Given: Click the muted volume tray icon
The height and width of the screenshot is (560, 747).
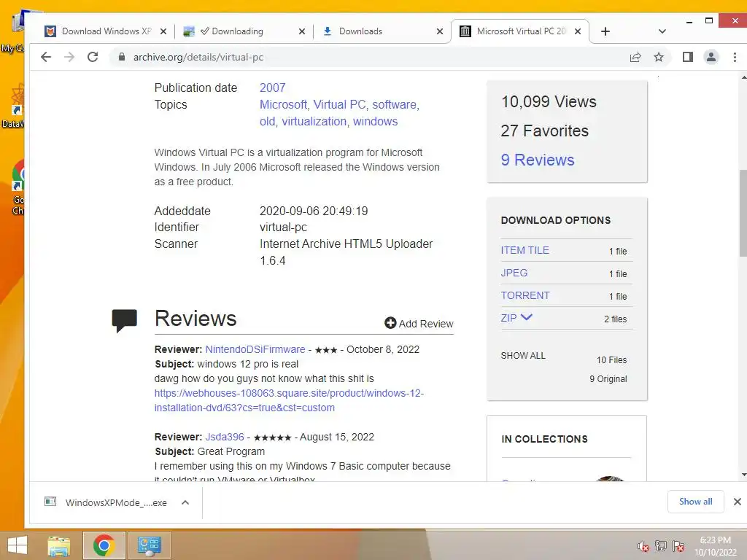Looking at the screenshot, I should click(x=643, y=546).
